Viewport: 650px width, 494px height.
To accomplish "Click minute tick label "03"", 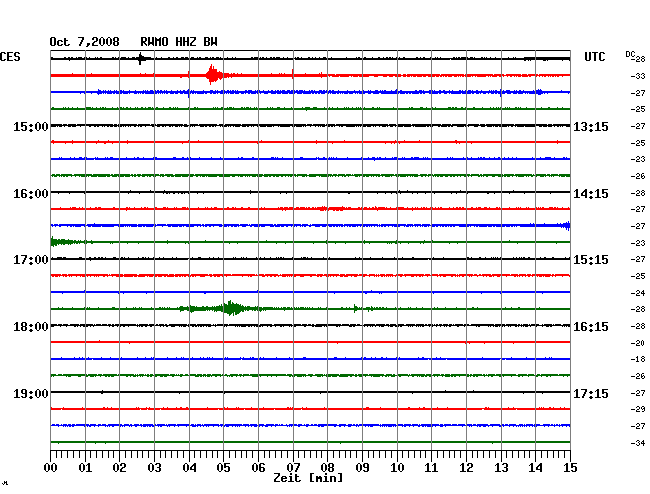I will [154, 467].
